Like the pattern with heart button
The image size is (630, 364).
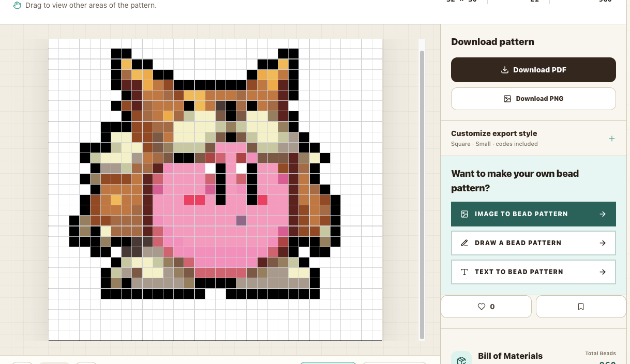(x=486, y=307)
